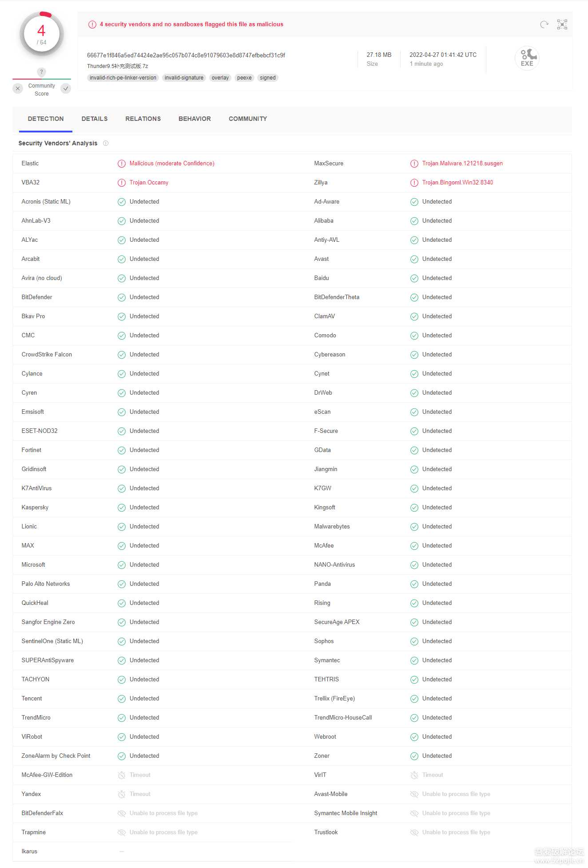Go to the BEHAVIOR tab

[x=195, y=119]
